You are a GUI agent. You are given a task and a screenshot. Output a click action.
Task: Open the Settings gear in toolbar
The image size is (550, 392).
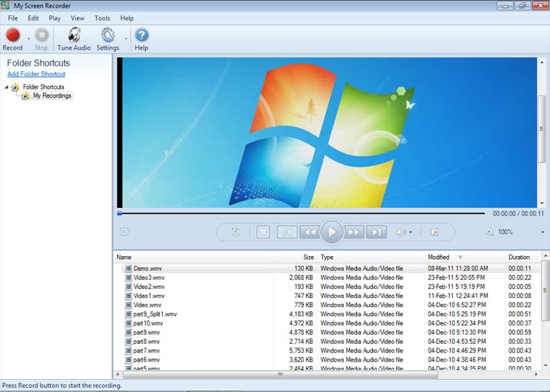[108, 39]
